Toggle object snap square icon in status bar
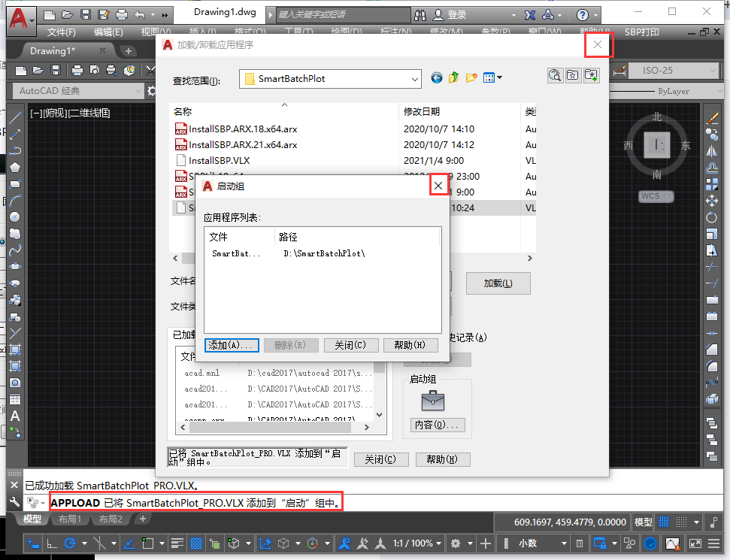The image size is (730, 560). click(x=148, y=543)
